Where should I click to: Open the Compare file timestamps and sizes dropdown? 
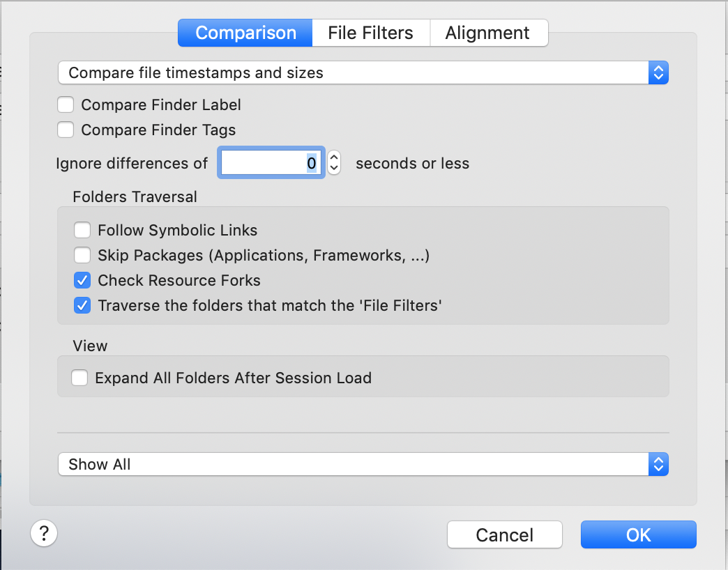click(363, 72)
